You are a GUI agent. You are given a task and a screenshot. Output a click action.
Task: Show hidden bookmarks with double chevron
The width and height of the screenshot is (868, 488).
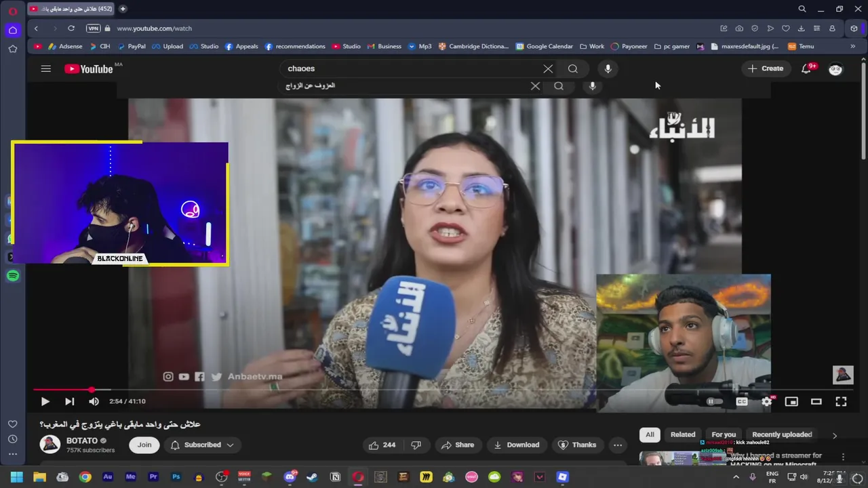(852, 47)
